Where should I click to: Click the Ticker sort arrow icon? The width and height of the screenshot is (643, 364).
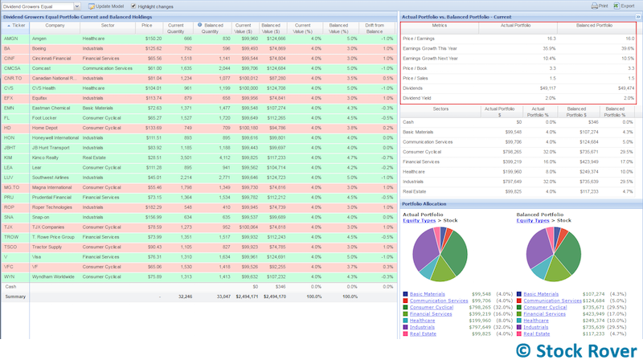[x=9, y=26]
